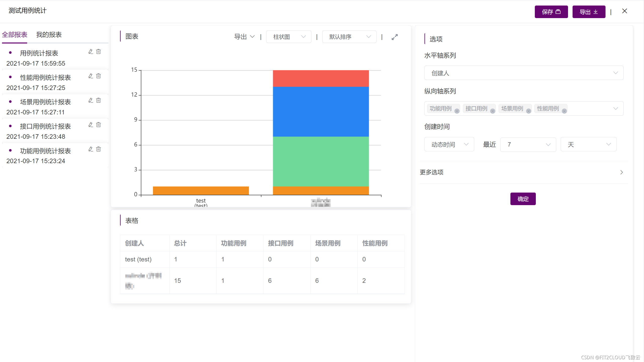
Task: Expand chart to fullscreen
Action: tap(394, 37)
